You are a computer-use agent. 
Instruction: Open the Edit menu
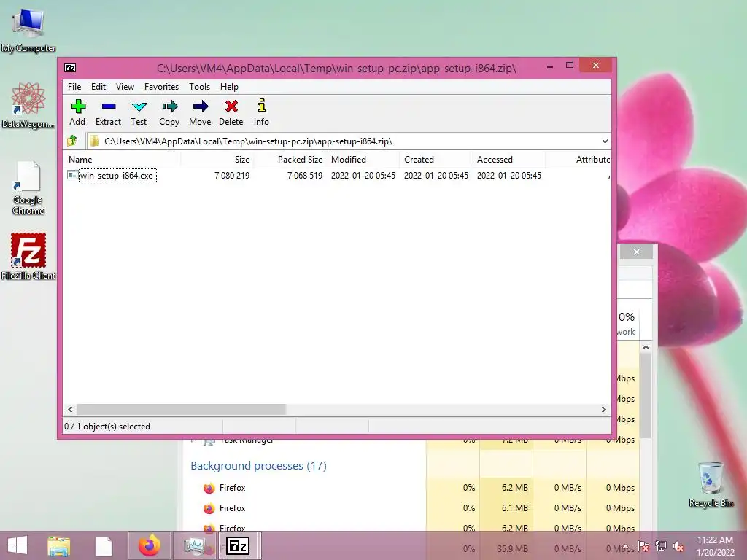pos(98,87)
